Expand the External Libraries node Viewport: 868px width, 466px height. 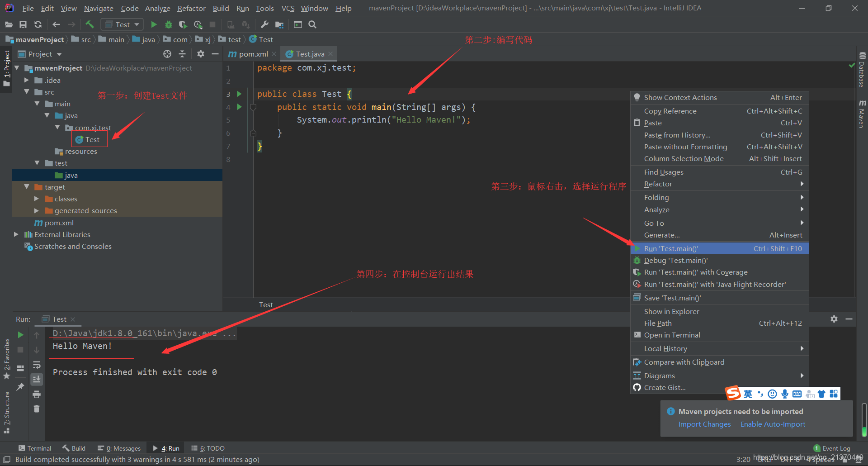point(16,234)
